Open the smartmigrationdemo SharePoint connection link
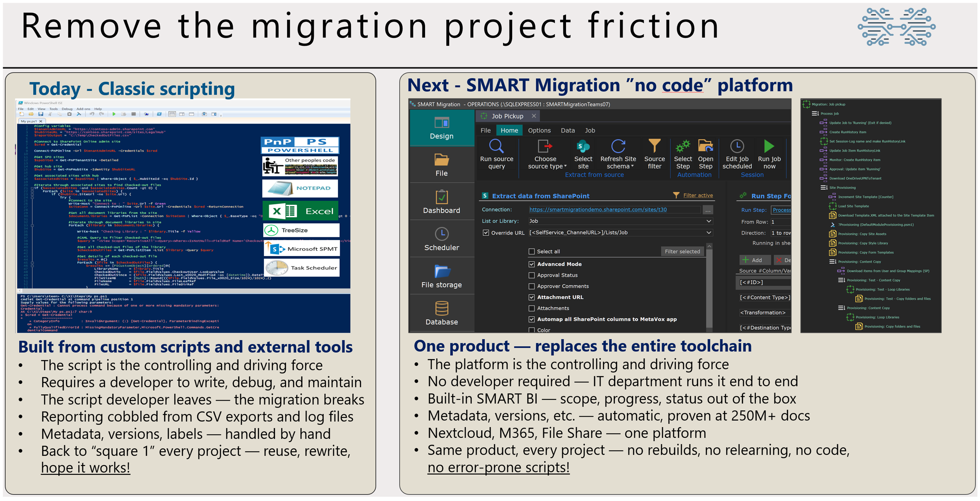Screen dimensions: 980x501 (x=598, y=209)
